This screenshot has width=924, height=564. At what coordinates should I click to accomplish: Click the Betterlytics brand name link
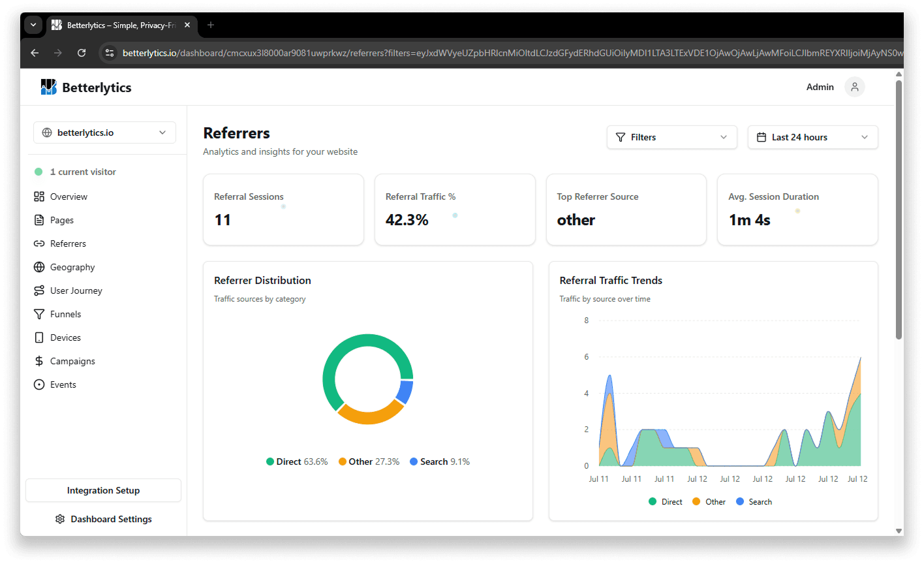tap(97, 87)
